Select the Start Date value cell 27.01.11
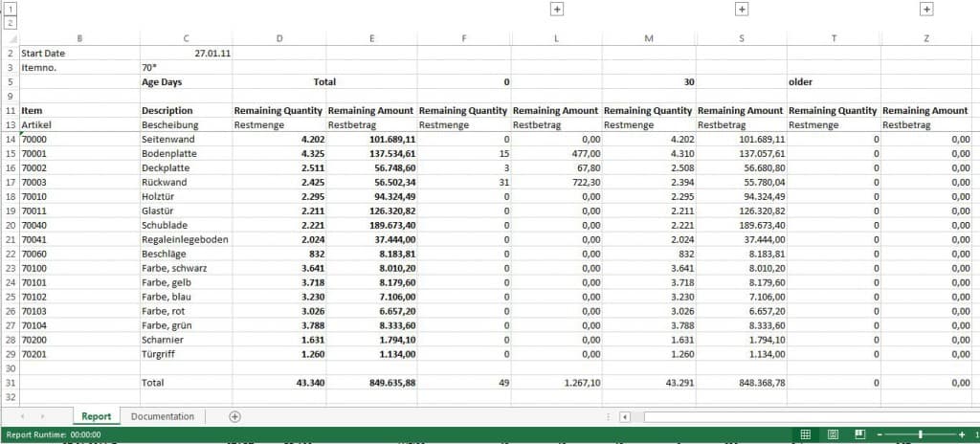The width and height of the screenshot is (980, 444). pyautogui.click(x=186, y=54)
